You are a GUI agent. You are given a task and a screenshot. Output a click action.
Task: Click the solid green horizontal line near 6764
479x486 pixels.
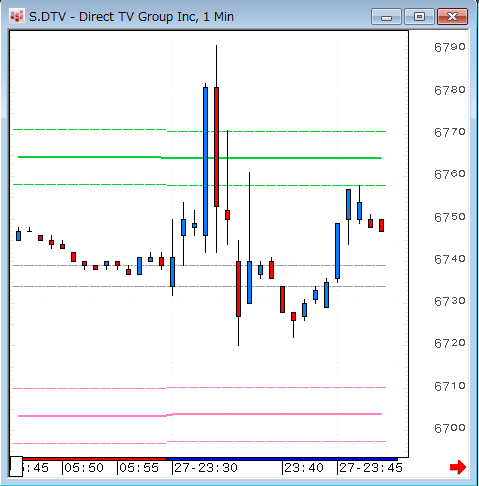tap(200, 157)
